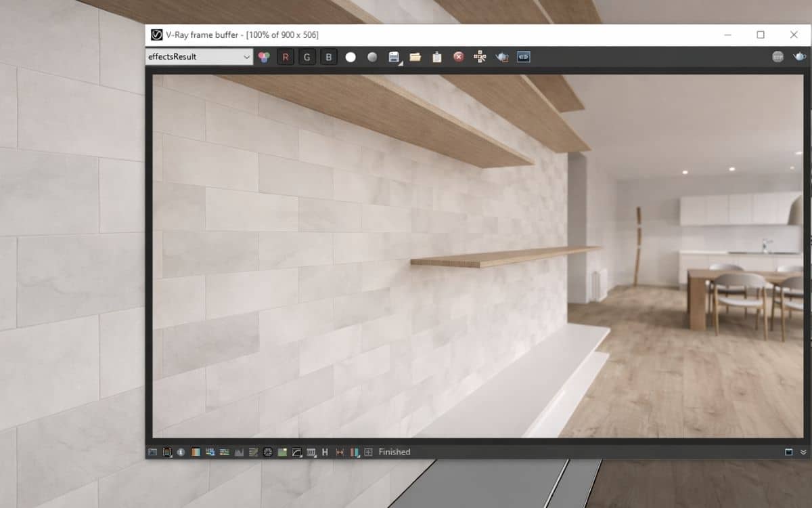Toggle the green channel G button
Screen dimensions: 812x508
point(307,57)
